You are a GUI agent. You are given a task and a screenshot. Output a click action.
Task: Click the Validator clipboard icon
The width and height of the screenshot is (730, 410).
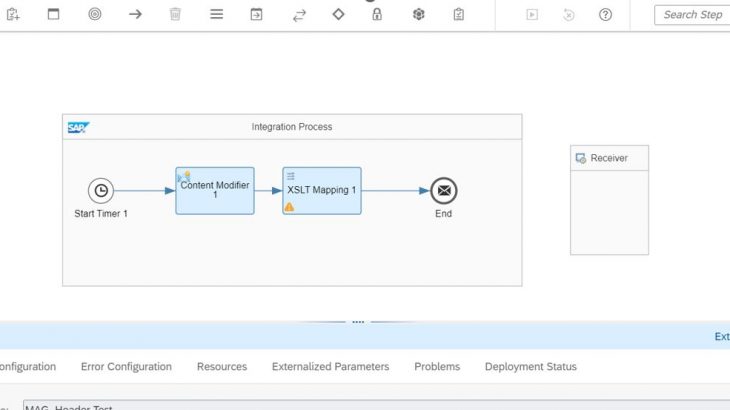point(458,15)
